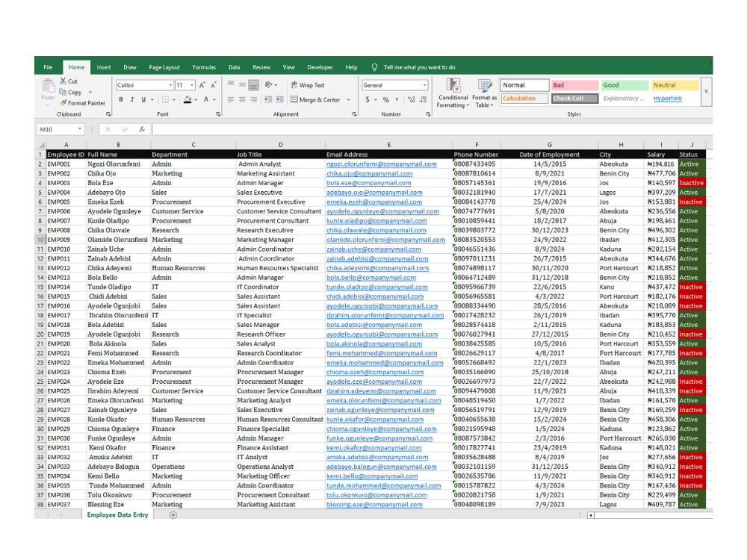Expand the Copy options arrow
This screenshot has height=560, width=747.
point(90,93)
